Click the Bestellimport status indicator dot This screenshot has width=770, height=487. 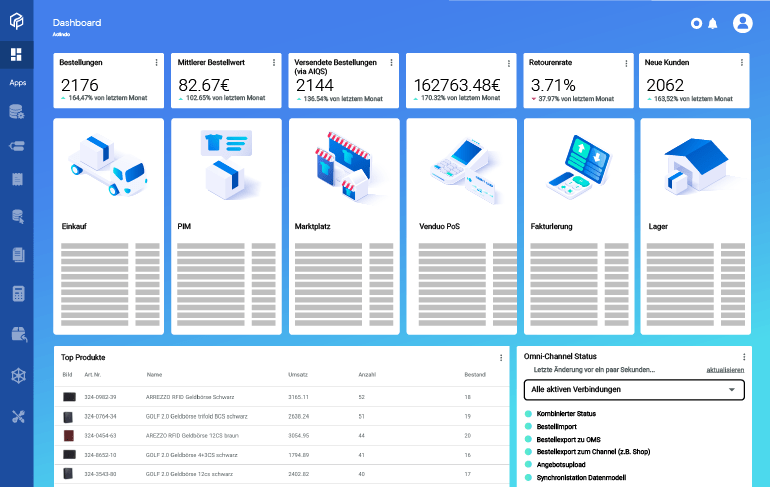[528, 426]
